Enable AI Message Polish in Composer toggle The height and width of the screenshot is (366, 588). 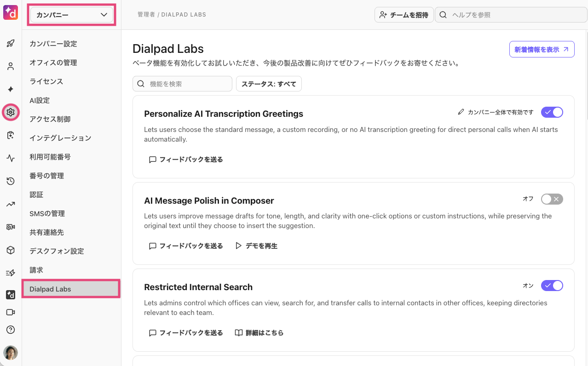(552, 199)
